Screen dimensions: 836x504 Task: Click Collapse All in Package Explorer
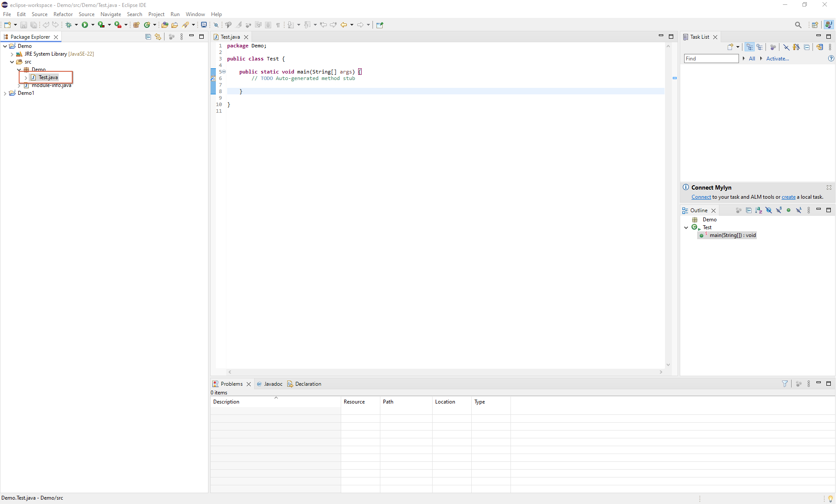pos(148,37)
